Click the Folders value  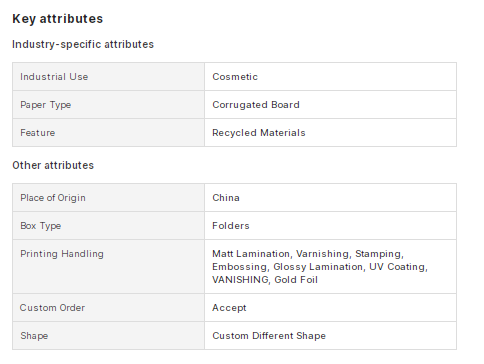tap(231, 226)
